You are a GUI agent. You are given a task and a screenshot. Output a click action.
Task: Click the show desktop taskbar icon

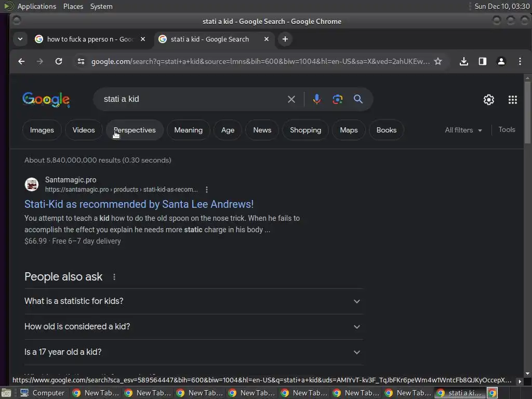[x=6, y=393]
